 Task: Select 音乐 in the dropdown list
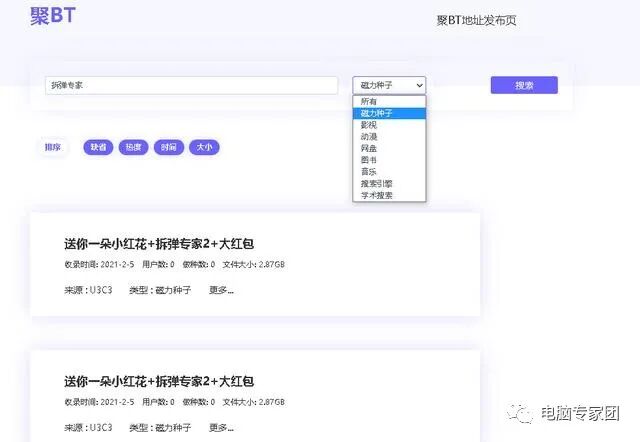[389, 172]
